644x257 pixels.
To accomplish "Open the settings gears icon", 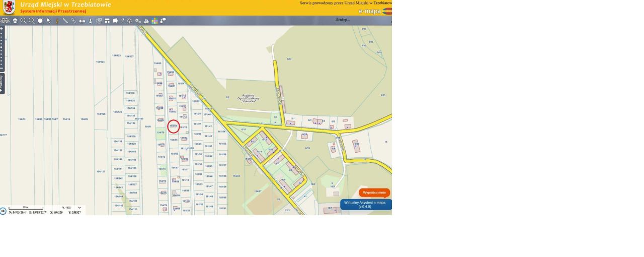I will pos(138,21).
